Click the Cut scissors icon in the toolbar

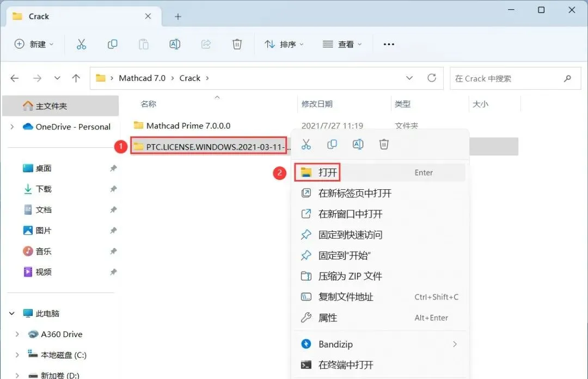coord(81,44)
